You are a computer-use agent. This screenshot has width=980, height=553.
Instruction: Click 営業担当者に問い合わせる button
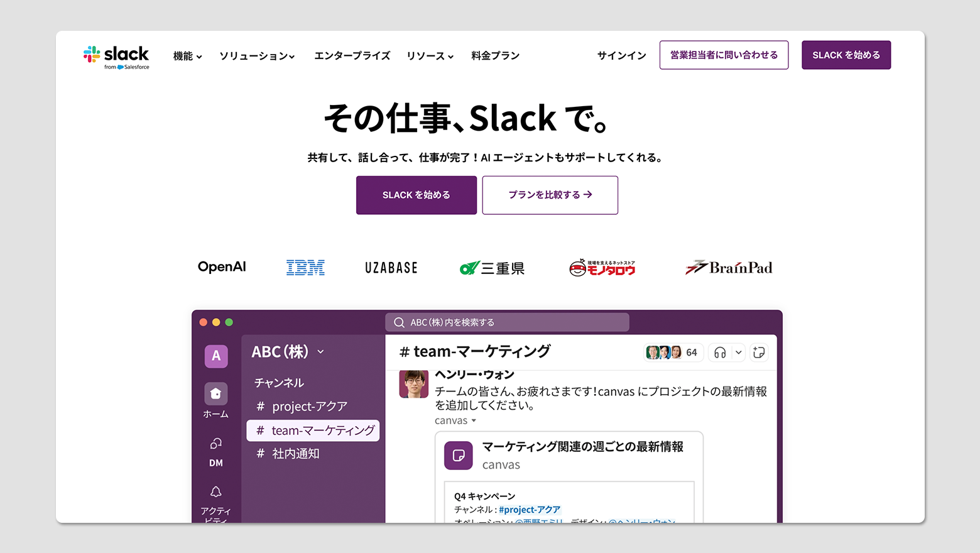tap(724, 55)
